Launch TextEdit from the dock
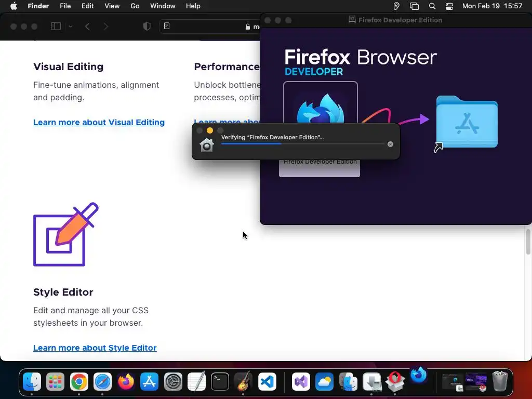 pos(196,382)
